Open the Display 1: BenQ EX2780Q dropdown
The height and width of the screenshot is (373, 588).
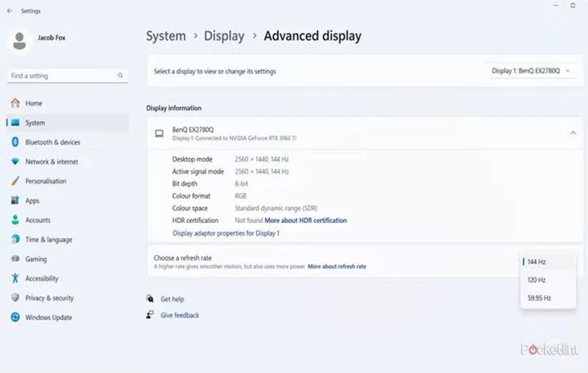coord(531,71)
